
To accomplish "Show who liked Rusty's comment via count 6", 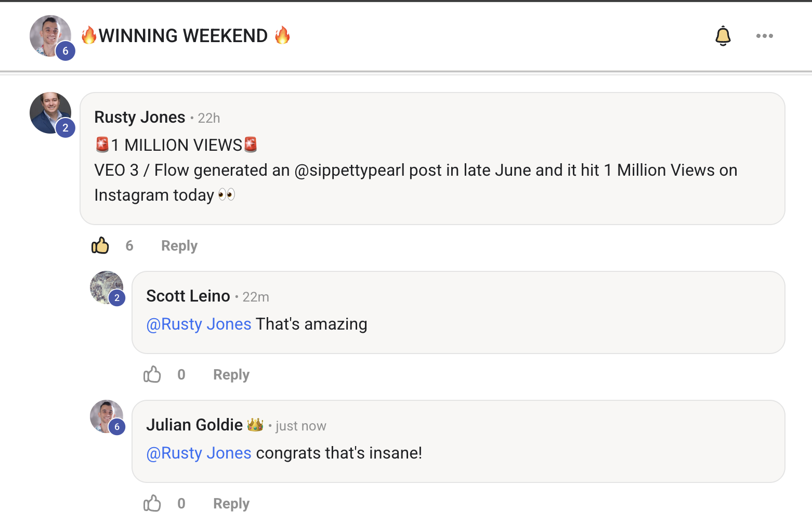I will [129, 246].
